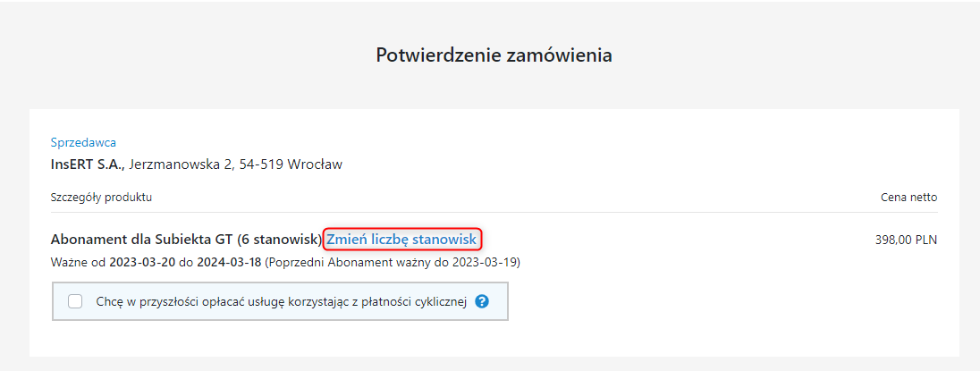Click the PLN currency text in the price
Viewport: 980px width, 371px height.
pos(925,240)
